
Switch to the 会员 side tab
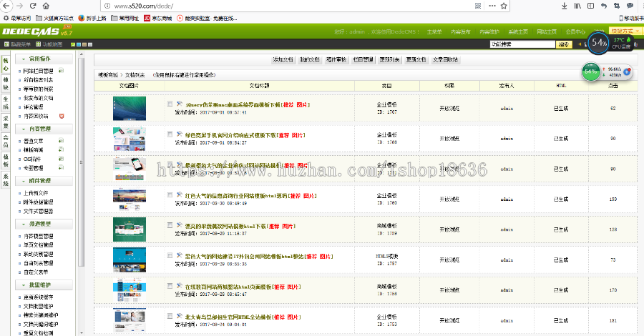tap(6, 142)
